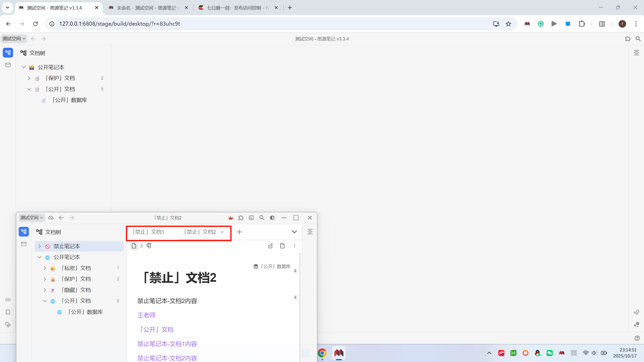
Task: Open the search magnifier in the floating window
Action: [262, 218]
